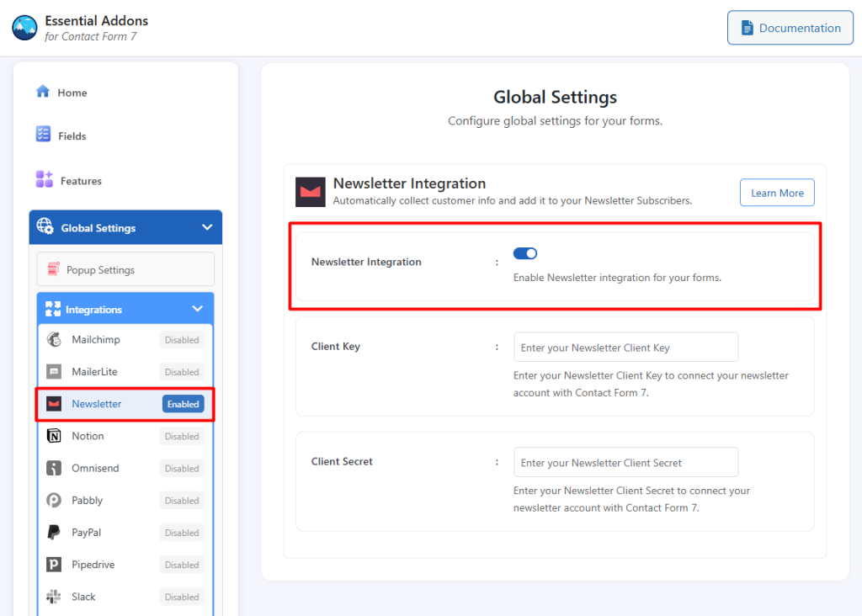Click the MailerLite logo icon
The width and height of the screenshot is (862, 616).
54,371
